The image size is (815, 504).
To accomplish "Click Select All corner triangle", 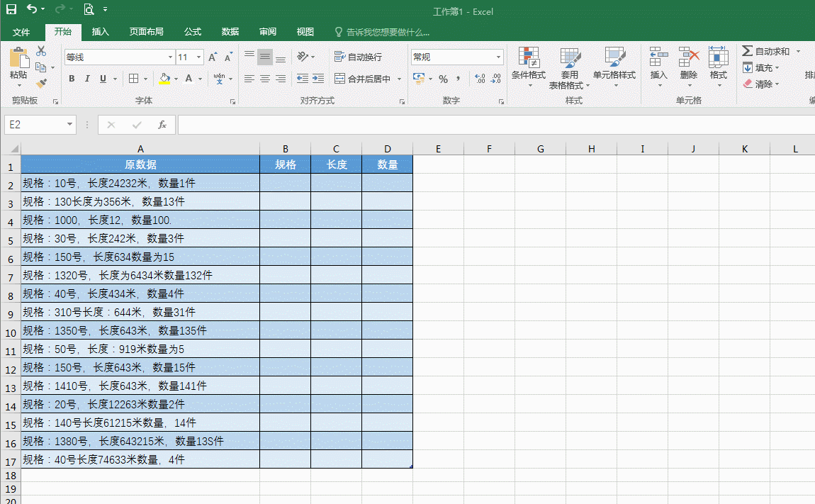I will pos(14,149).
